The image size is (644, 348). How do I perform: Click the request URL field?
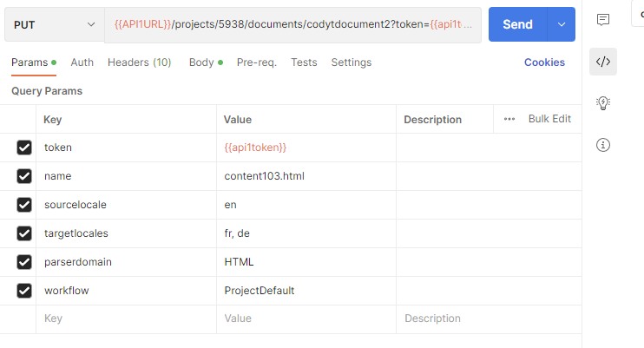(293, 24)
